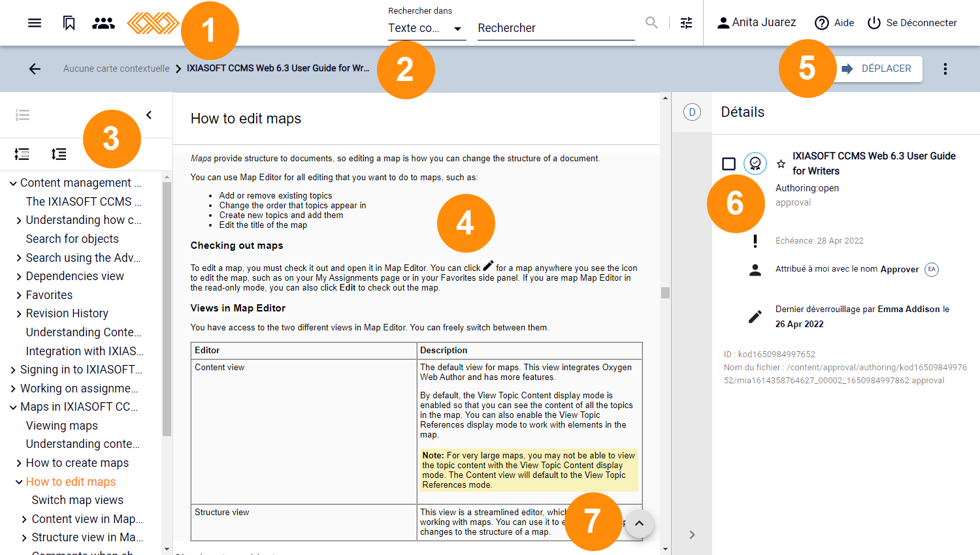
Task: Expand Revision History node
Action: click(x=19, y=314)
